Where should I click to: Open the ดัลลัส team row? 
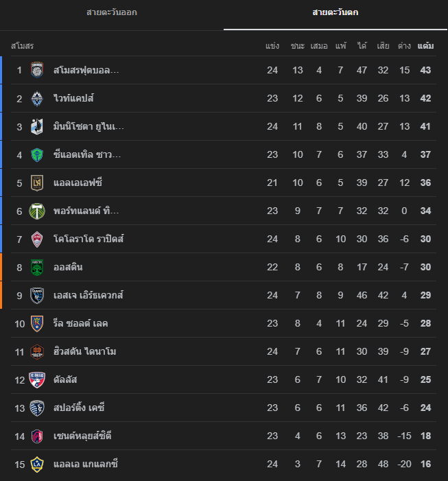click(224, 379)
